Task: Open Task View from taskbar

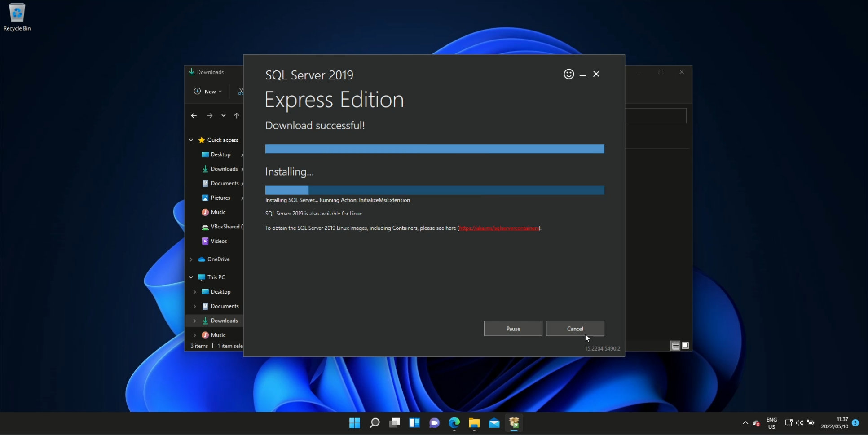Action: 395,423
